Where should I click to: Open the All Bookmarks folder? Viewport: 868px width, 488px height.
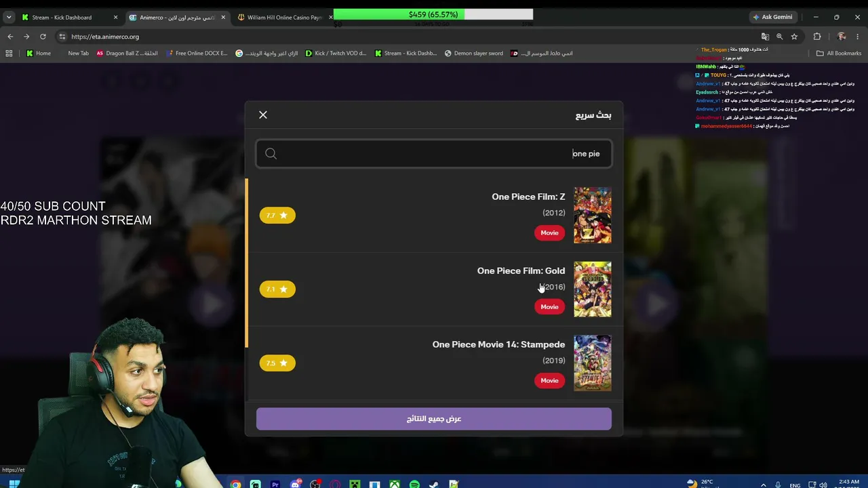point(839,54)
